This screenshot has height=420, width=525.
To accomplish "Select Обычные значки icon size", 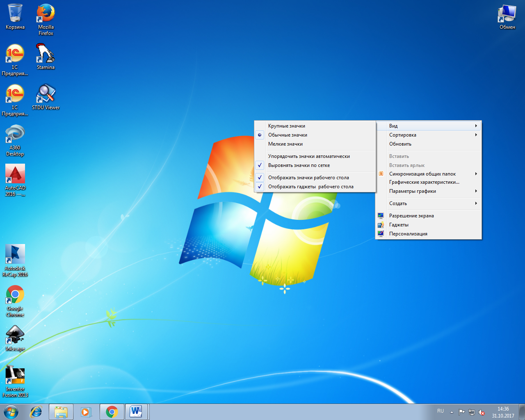I will coord(315,135).
